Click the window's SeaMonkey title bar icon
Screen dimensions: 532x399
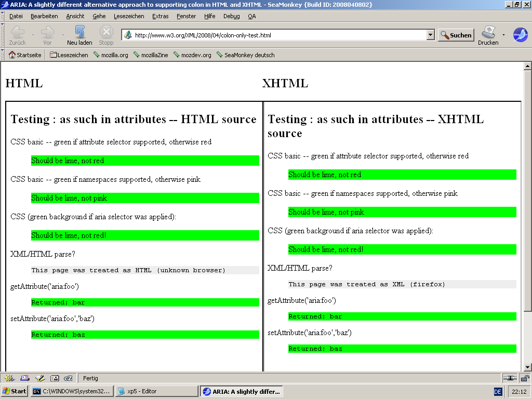tap(5, 4)
